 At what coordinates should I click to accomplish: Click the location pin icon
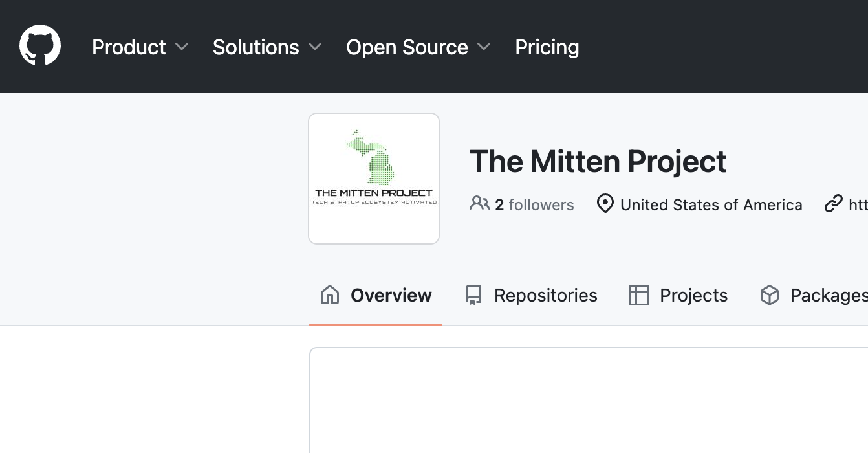point(605,204)
